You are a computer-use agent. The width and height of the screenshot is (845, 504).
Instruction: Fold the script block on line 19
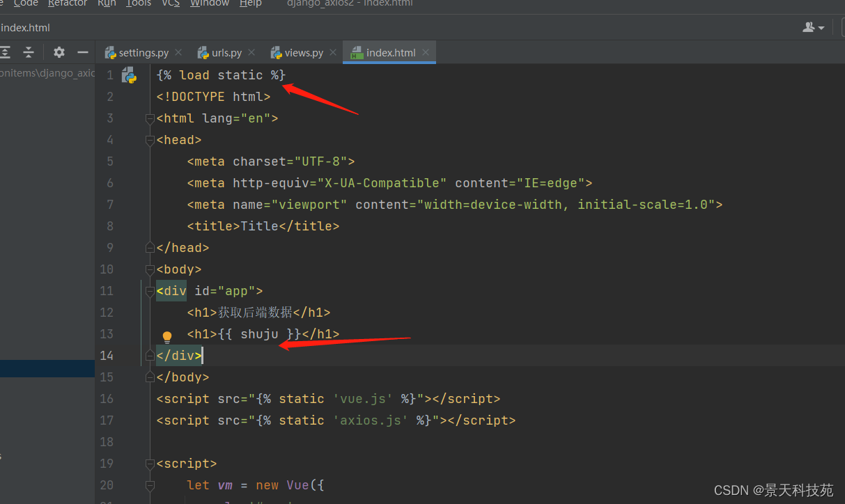click(x=150, y=464)
